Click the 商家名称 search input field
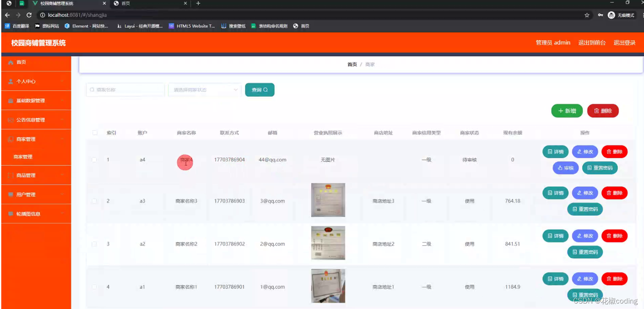 125,89
